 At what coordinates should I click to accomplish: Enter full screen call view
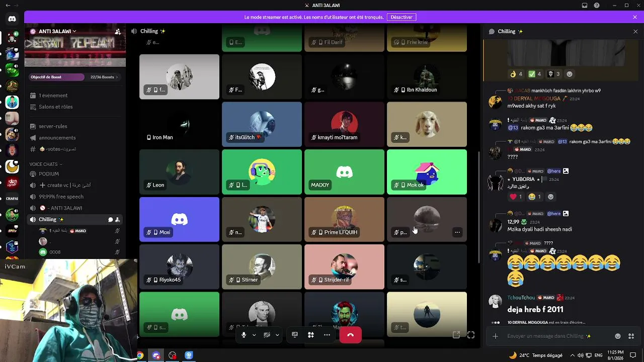(x=471, y=335)
